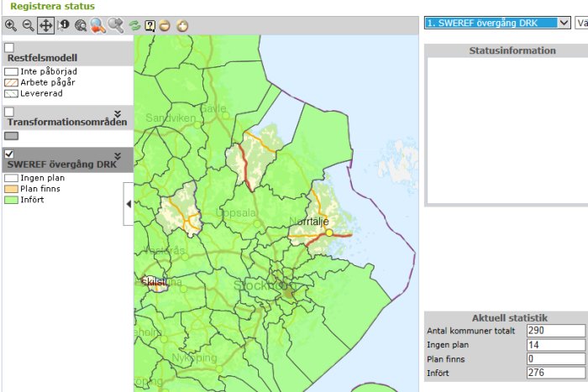The width and height of the screenshot is (588, 392).
Task: Click the round plus button in toolbar
Action: pyautogui.click(x=182, y=26)
